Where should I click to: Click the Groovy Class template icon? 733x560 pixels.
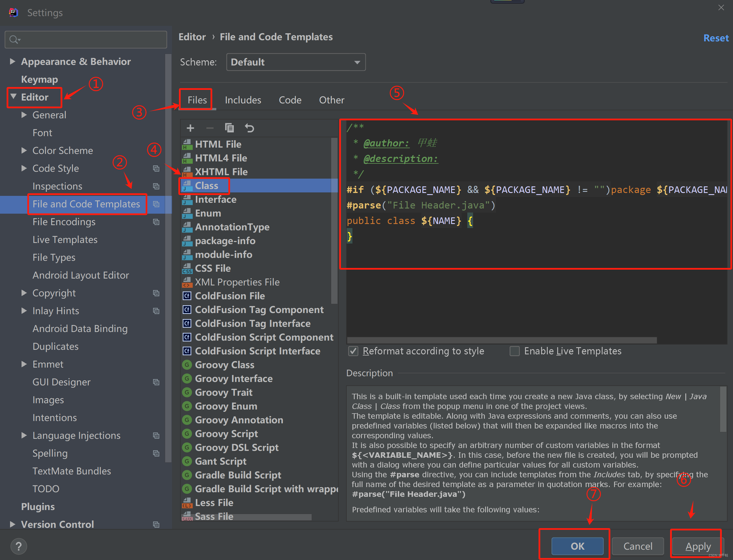(187, 365)
